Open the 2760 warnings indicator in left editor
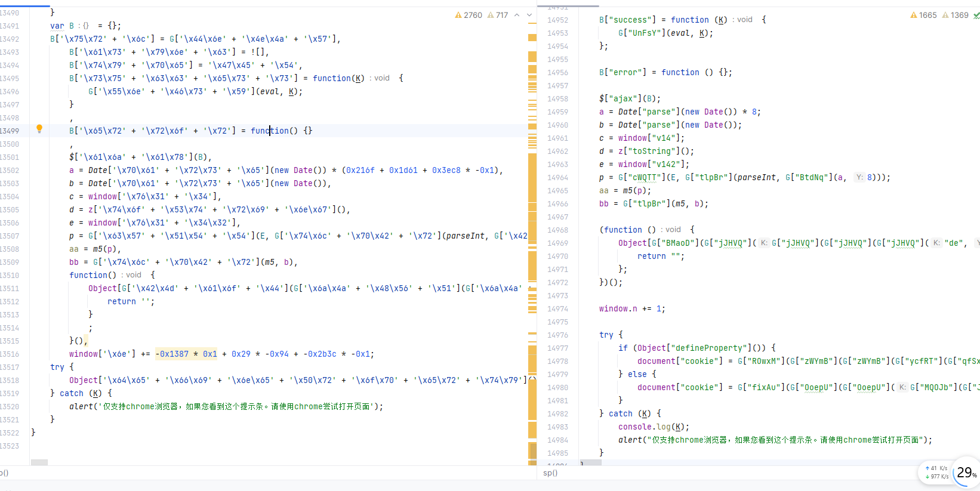The image size is (980, 491). point(469,15)
